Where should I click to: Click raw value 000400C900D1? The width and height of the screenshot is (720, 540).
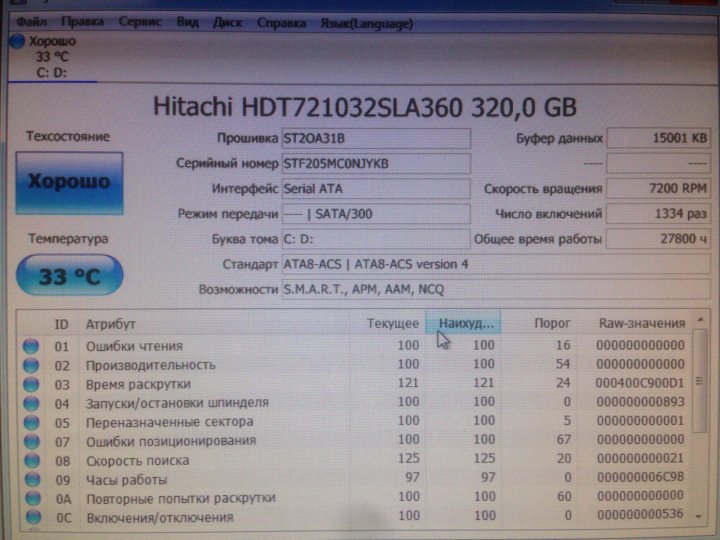pos(640,382)
